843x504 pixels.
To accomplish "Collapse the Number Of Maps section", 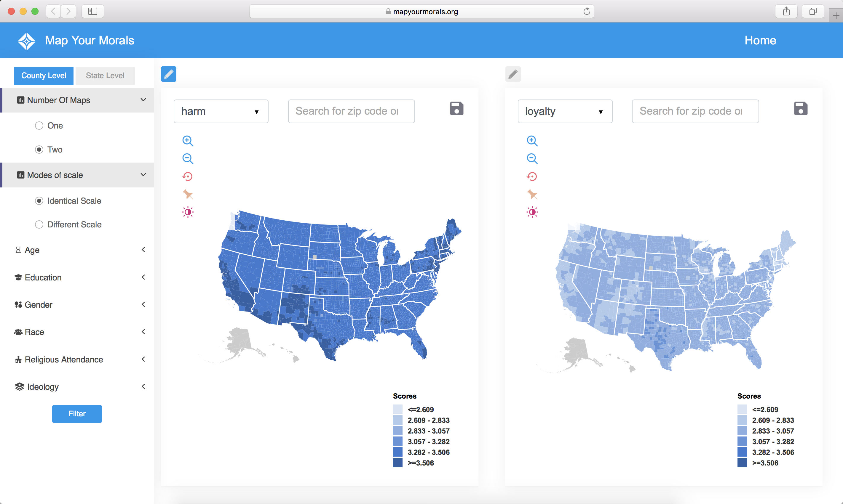I will pyautogui.click(x=143, y=100).
